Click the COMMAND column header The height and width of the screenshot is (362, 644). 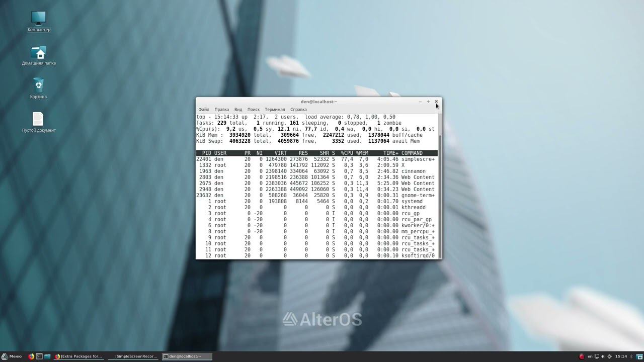pos(412,153)
